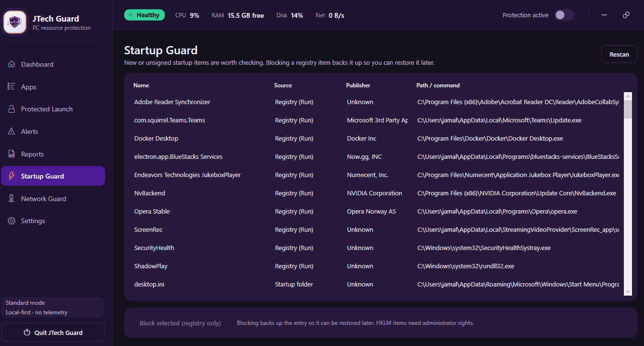Switch to the Alerts page

(53, 131)
